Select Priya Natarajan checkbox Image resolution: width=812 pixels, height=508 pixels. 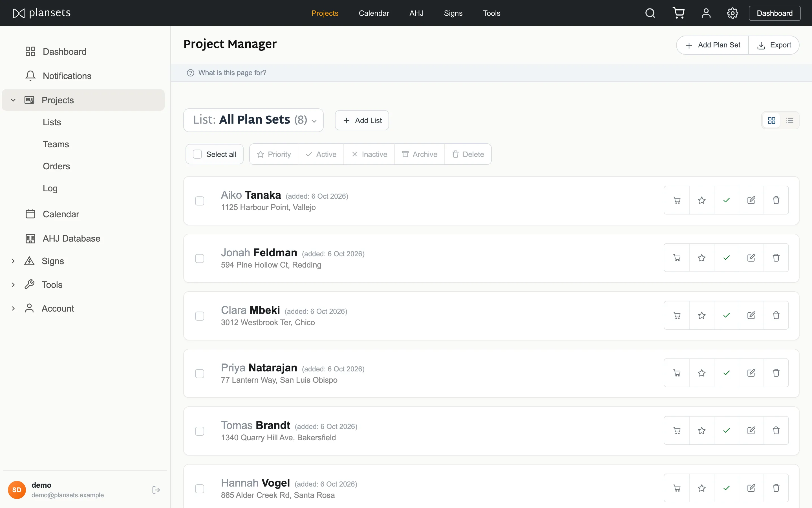200,374
